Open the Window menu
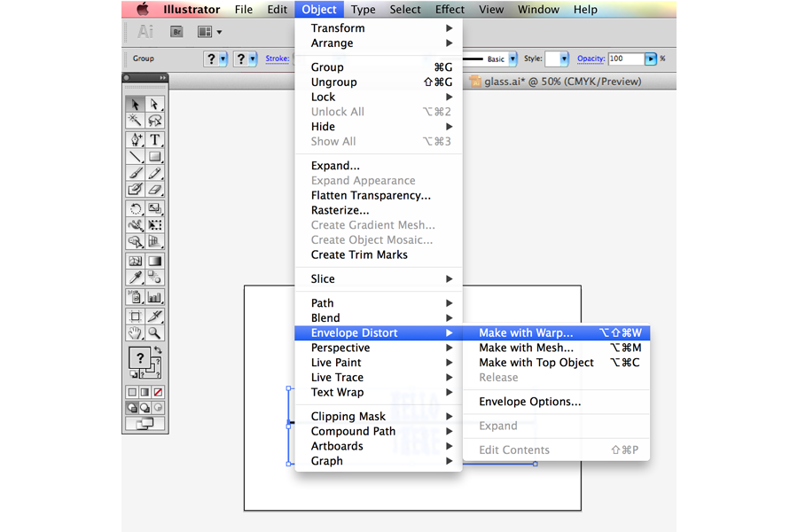Image resolution: width=798 pixels, height=532 pixels. [538, 9]
